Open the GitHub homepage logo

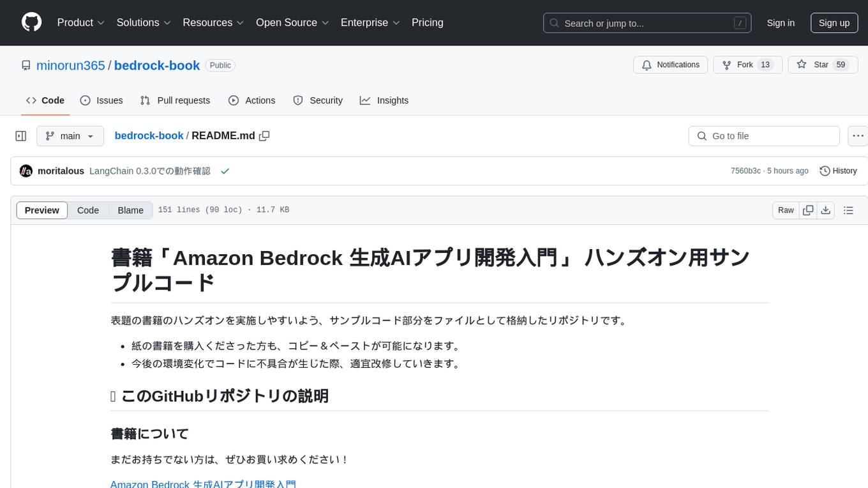coord(31,22)
